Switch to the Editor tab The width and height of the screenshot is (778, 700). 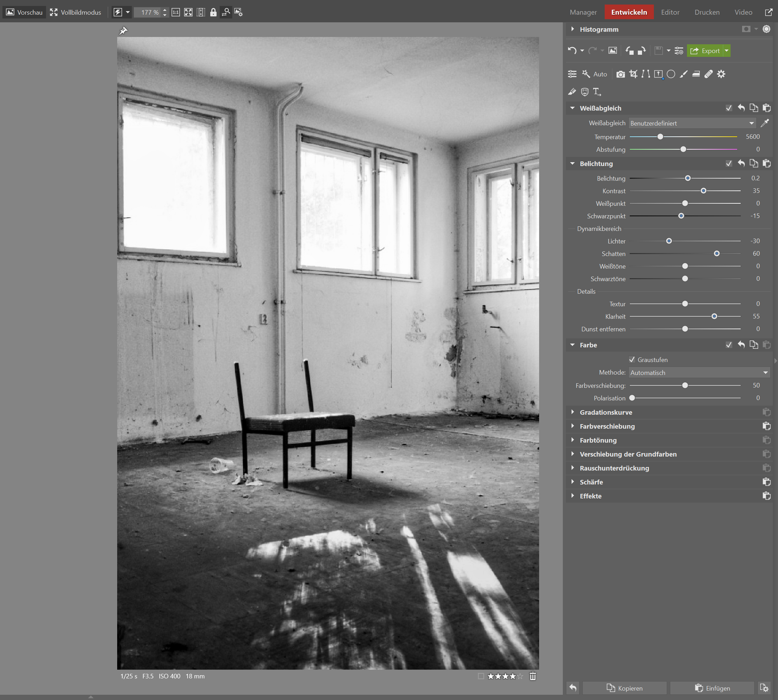pos(670,12)
